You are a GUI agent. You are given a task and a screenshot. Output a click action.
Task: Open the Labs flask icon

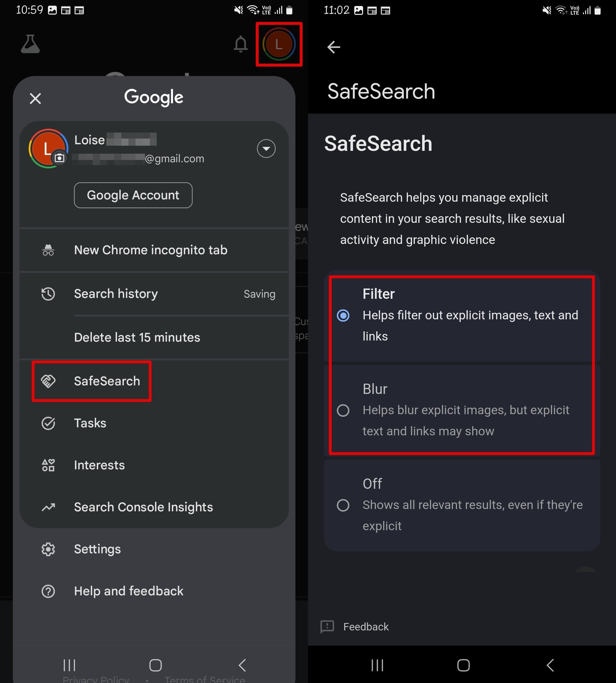[x=31, y=44]
